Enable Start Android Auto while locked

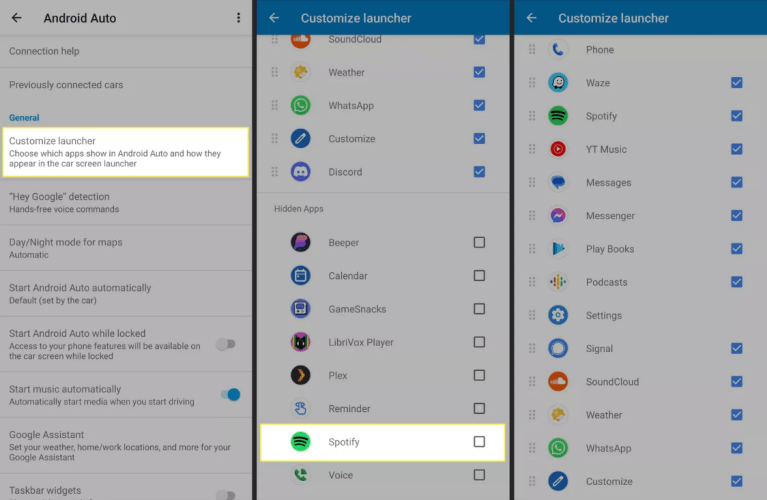pos(226,344)
